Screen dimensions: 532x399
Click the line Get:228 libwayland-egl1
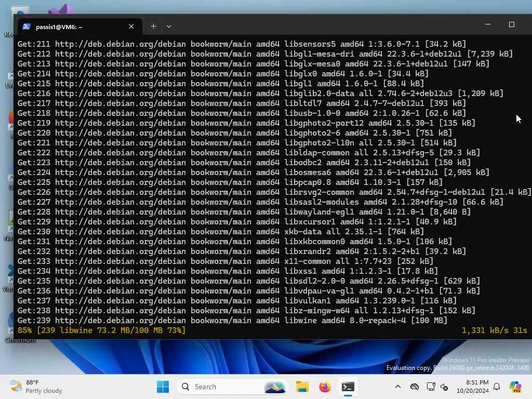click(244, 212)
